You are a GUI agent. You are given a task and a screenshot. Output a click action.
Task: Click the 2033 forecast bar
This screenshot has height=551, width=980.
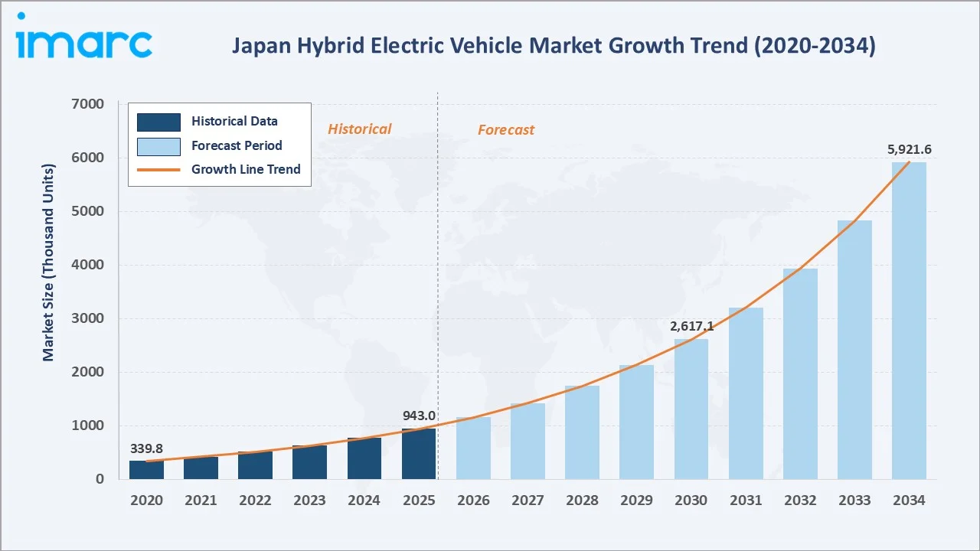click(854, 350)
